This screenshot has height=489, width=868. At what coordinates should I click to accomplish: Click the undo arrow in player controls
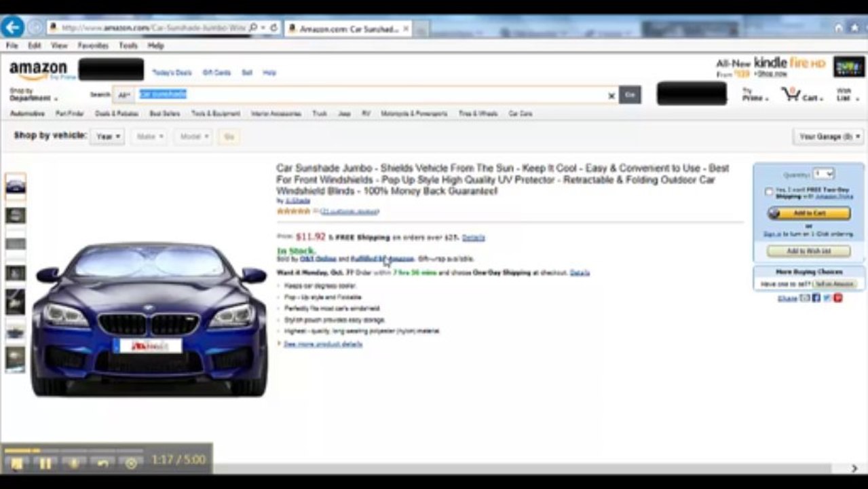point(102,463)
